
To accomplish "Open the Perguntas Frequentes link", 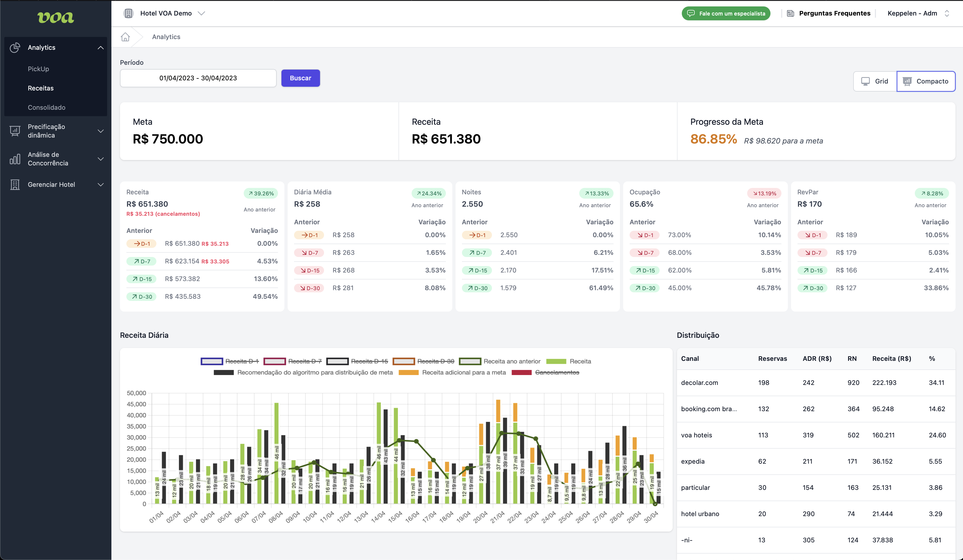I will coord(829,13).
